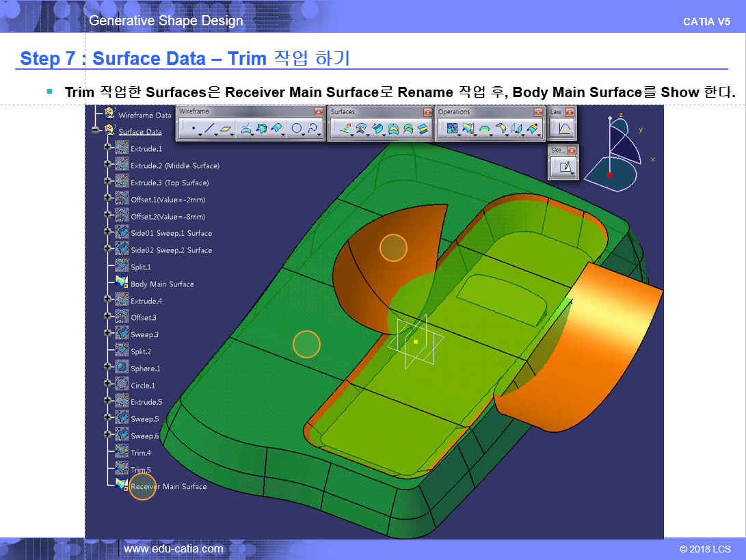This screenshot has height=560, width=746.
Task: Open the www.edu-catia.com link
Action: [x=173, y=548]
